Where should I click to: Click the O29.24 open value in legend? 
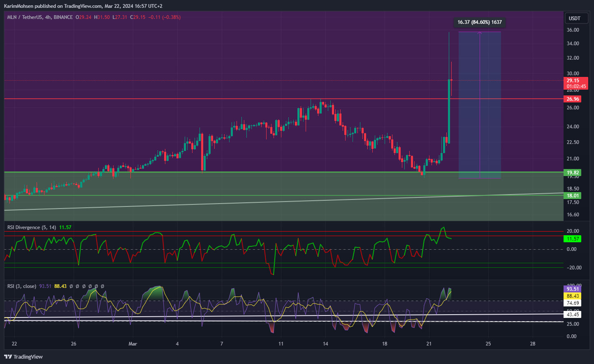(x=84, y=17)
